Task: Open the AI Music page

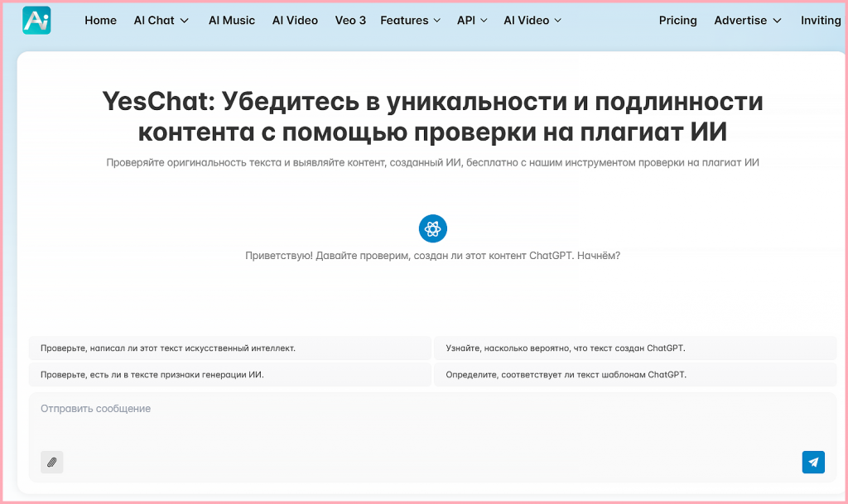Action: coord(232,21)
